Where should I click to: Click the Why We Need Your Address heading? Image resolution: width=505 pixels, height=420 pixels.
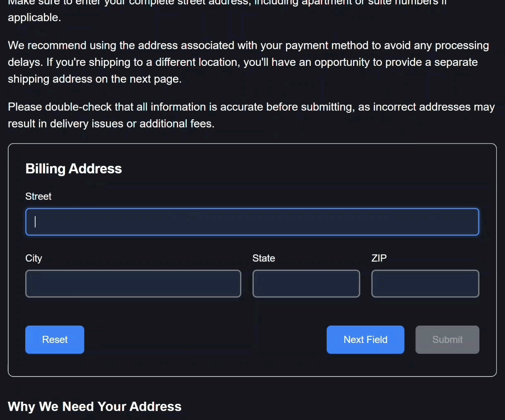click(94, 406)
